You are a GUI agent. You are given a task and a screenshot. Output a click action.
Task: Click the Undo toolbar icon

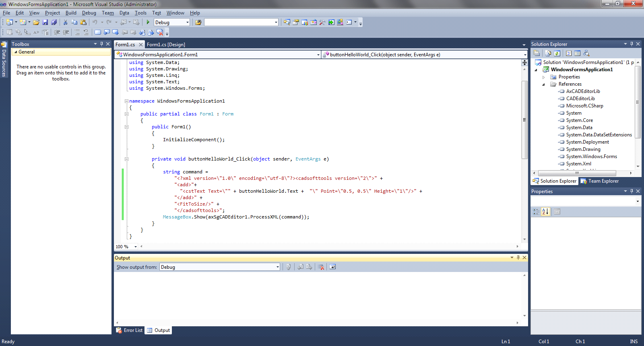[95, 23]
